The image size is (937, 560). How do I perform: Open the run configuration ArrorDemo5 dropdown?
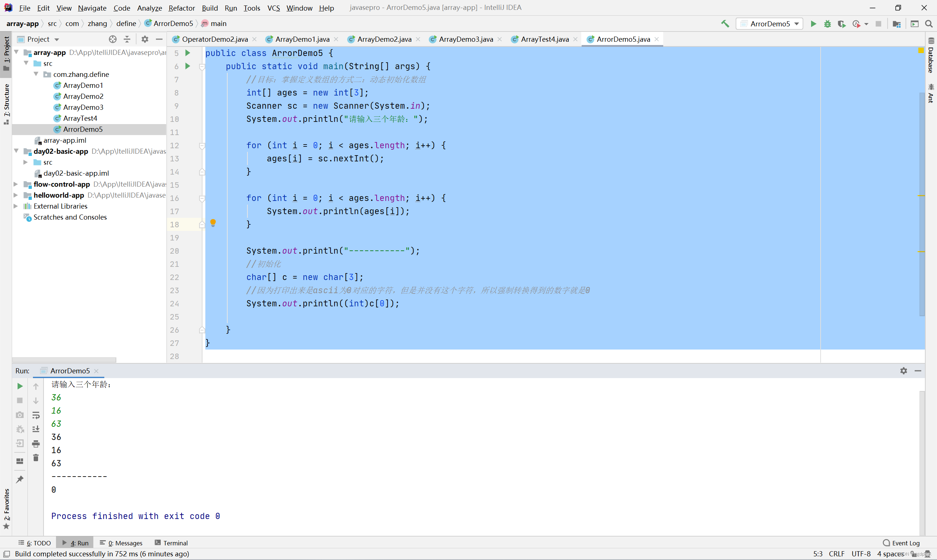pos(769,24)
